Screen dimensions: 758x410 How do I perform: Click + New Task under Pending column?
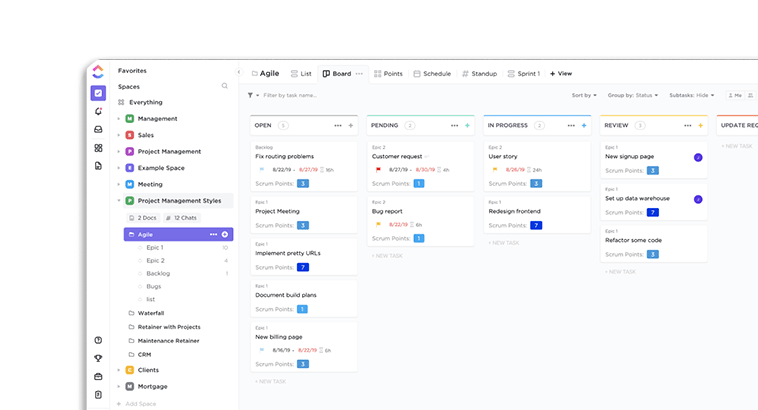click(x=387, y=256)
